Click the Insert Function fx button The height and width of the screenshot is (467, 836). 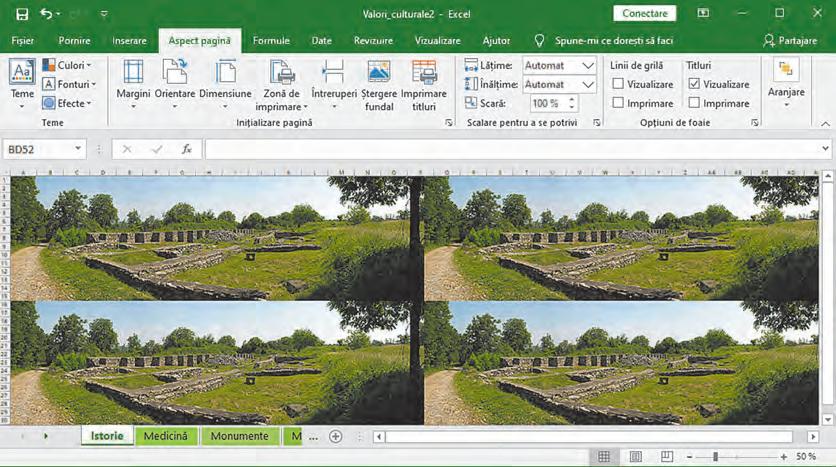pos(187,149)
